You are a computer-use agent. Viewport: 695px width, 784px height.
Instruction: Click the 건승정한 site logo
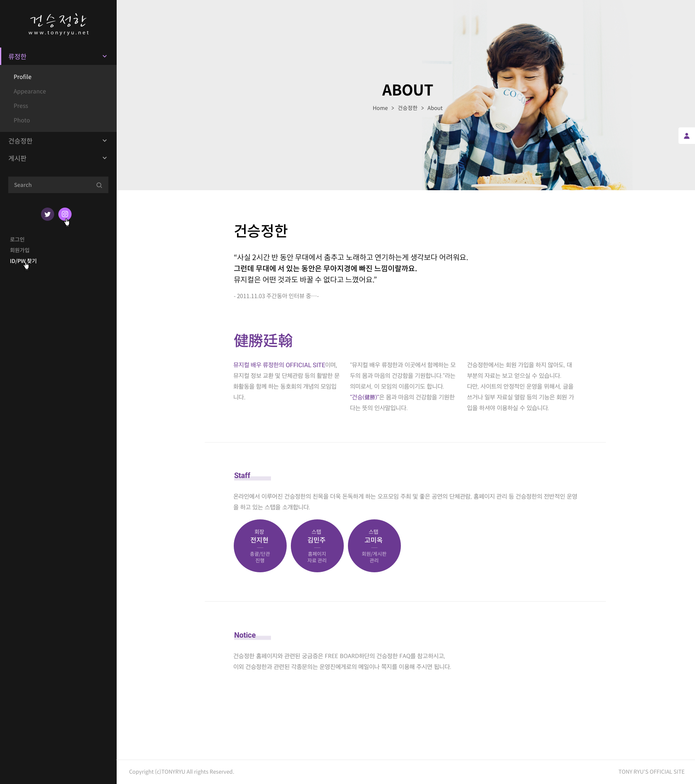pos(58,24)
